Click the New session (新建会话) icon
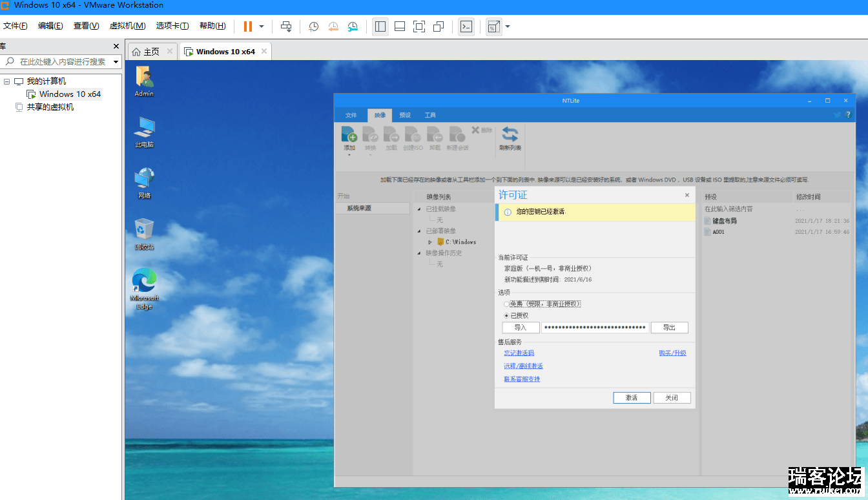The width and height of the screenshot is (868, 500). point(457,134)
